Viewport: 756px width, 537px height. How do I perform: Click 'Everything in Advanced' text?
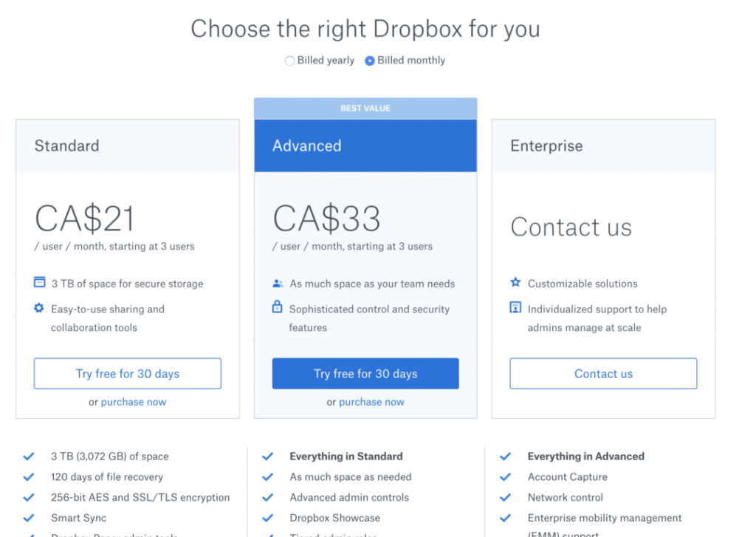[x=585, y=456]
